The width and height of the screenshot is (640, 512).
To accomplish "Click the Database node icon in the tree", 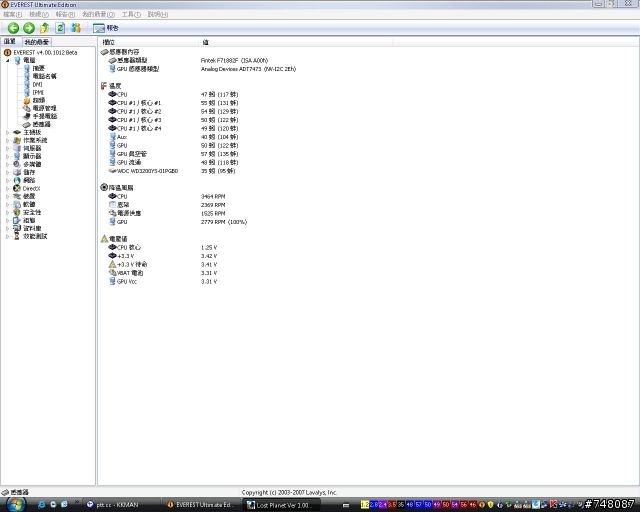I will point(17,228).
